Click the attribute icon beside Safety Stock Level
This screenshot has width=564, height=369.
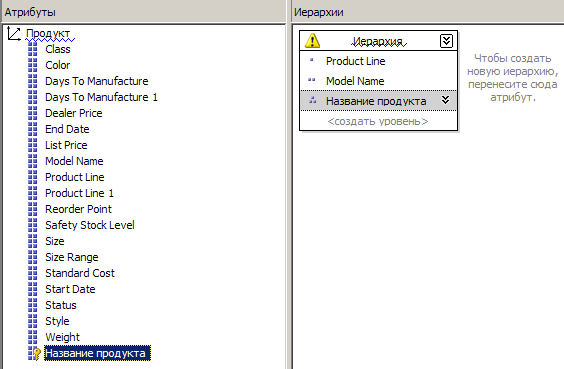coord(33,225)
